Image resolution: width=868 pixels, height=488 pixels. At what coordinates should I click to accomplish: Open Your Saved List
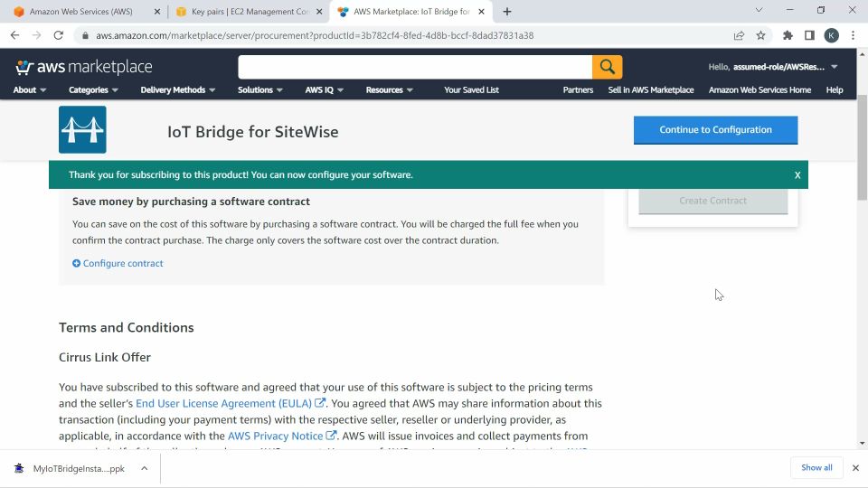[471, 89]
